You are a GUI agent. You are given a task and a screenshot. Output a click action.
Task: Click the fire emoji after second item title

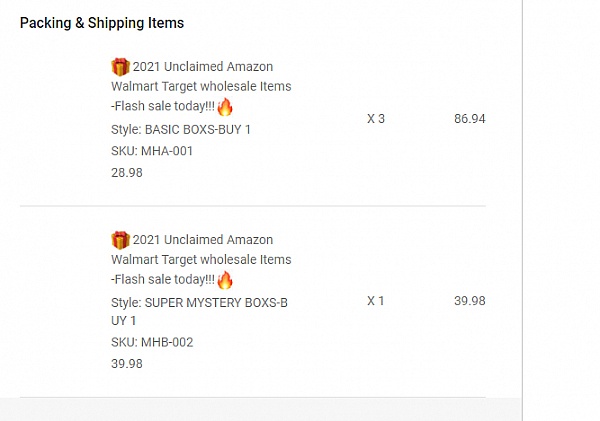[x=225, y=280]
